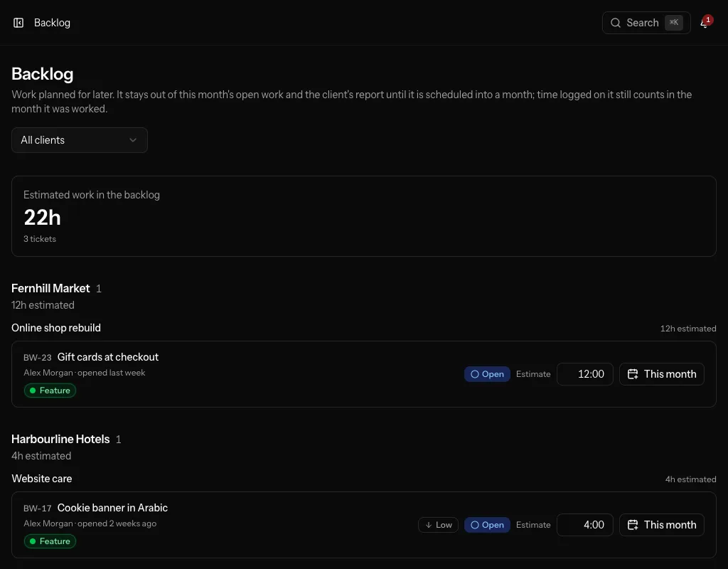The height and width of the screenshot is (569, 728).
Task: Open ticket Gift cards at checkout
Action: click(x=108, y=357)
